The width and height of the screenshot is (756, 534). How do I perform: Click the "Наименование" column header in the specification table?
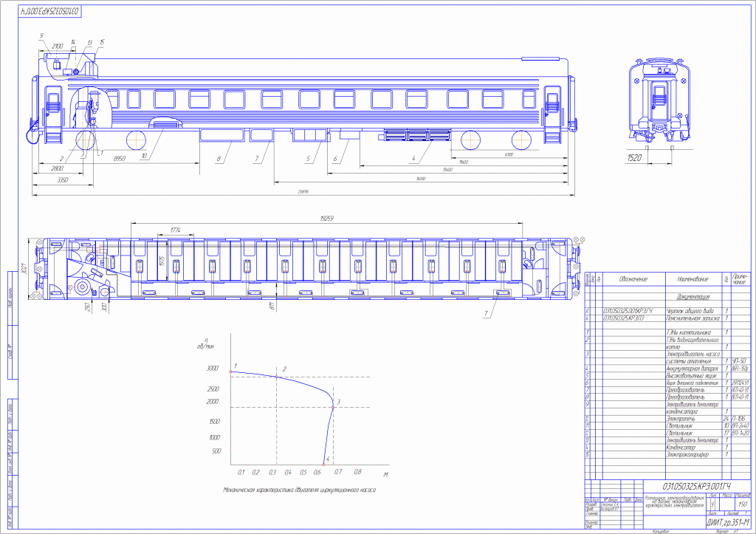pos(693,279)
